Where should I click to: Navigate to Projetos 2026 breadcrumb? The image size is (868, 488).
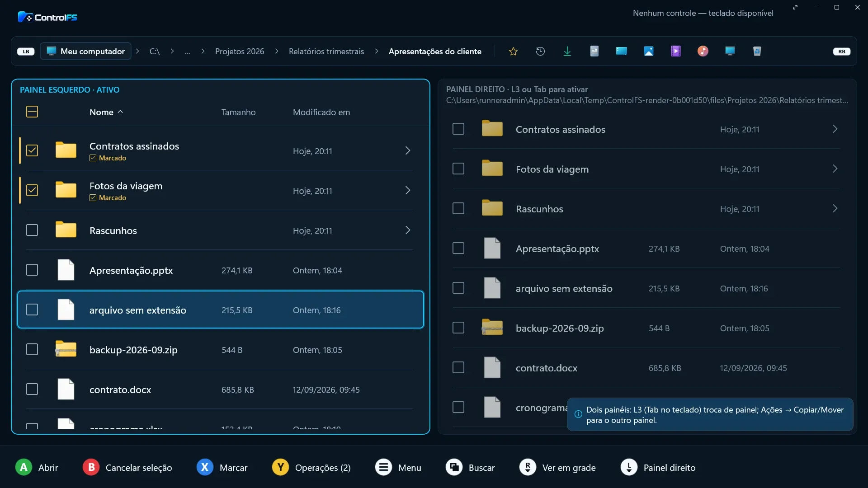(x=240, y=52)
